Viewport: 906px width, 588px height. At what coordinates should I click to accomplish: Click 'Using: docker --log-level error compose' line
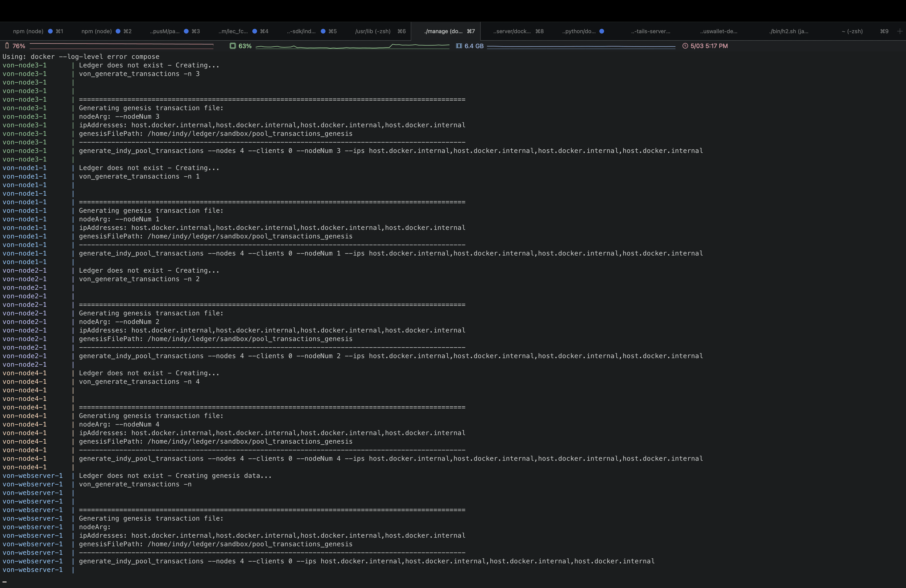81,57
